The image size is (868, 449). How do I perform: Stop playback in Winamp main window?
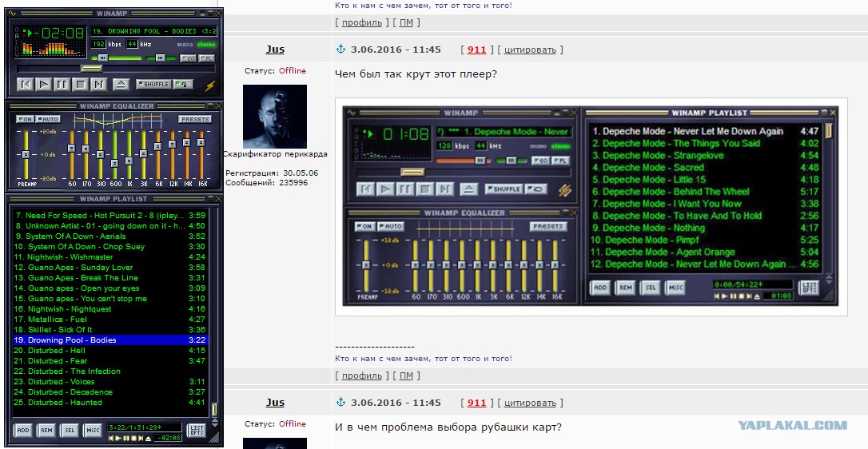[x=80, y=84]
